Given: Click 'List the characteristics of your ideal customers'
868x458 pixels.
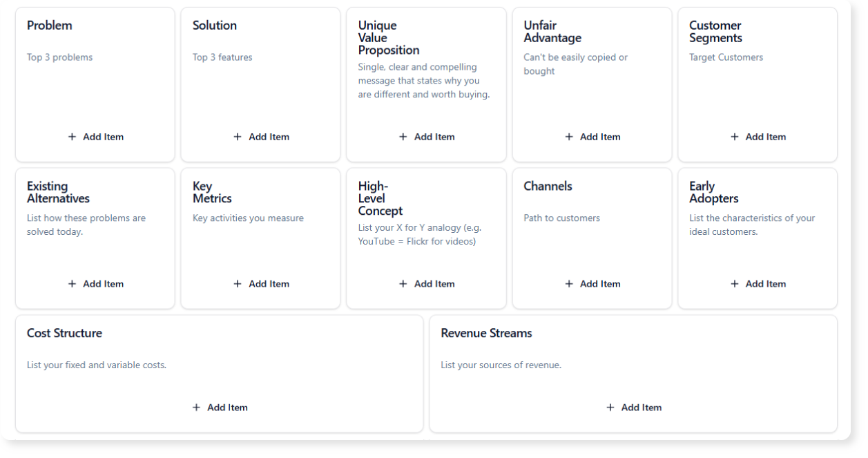Looking at the screenshot, I should tap(752, 225).
